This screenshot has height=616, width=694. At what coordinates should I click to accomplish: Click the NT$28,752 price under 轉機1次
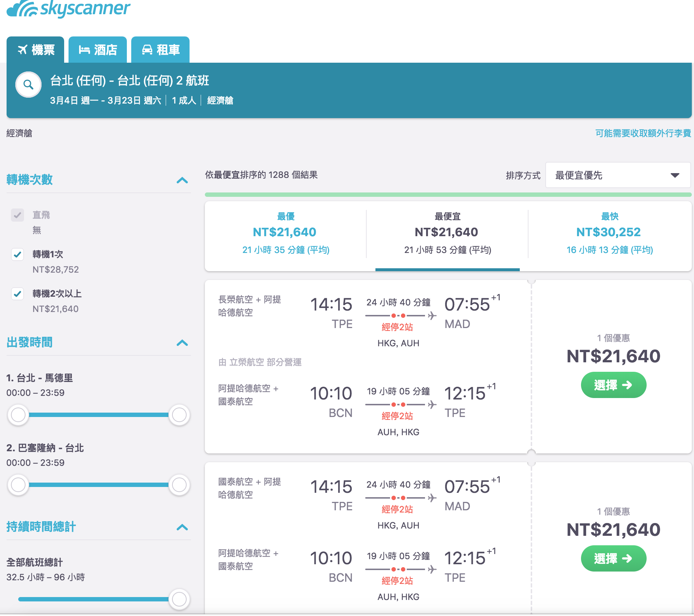click(56, 269)
